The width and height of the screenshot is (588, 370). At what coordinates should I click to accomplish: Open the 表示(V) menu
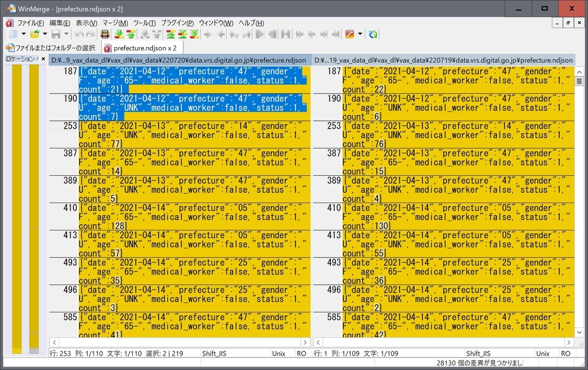[x=86, y=23]
